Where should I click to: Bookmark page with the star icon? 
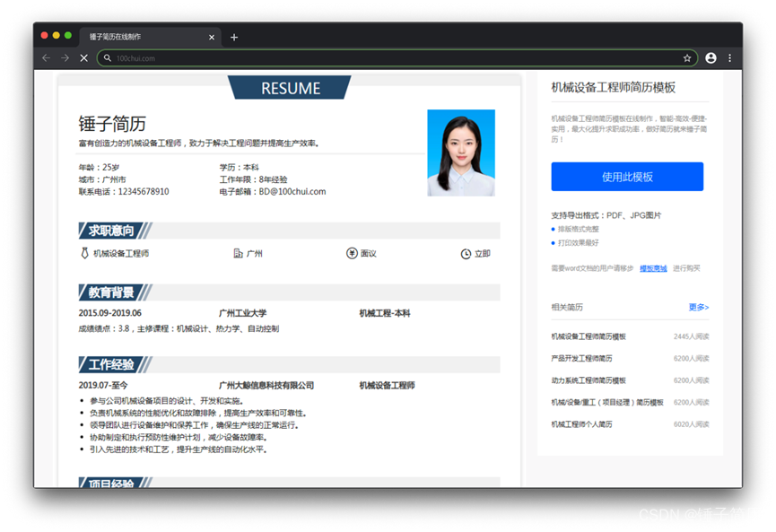[x=687, y=58]
